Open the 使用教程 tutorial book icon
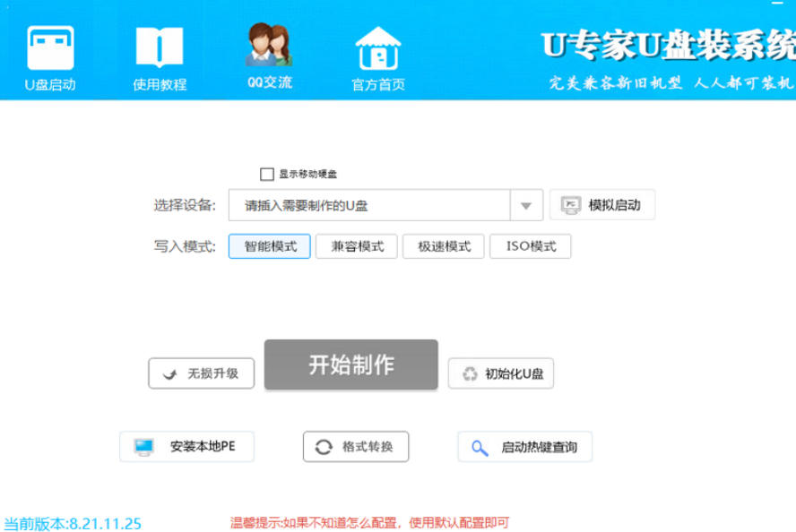The image size is (796, 532). click(158, 49)
